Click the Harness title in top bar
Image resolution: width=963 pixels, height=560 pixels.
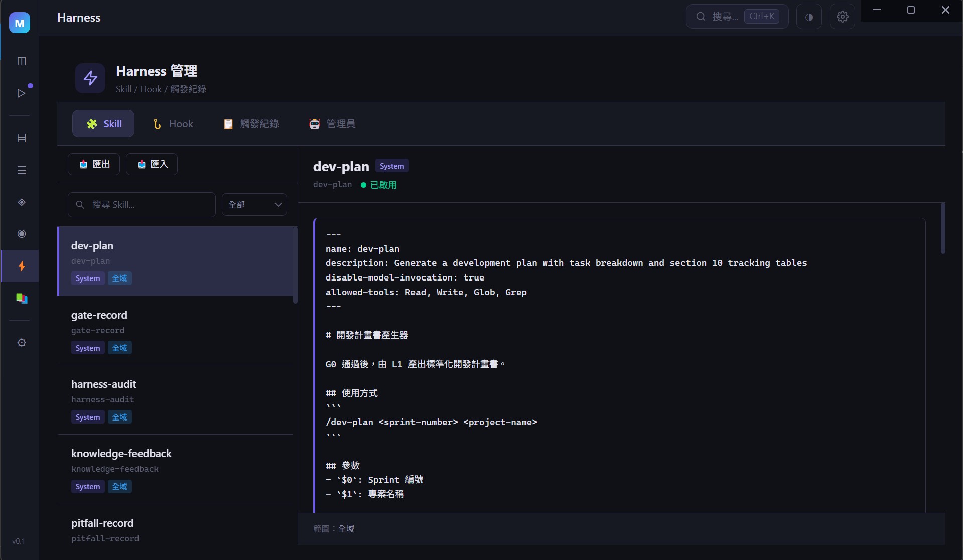[79, 18]
